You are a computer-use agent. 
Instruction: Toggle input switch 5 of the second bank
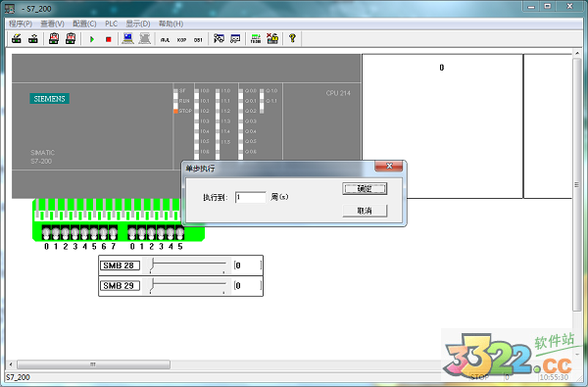pyautogui.click(x=180, y=232)
